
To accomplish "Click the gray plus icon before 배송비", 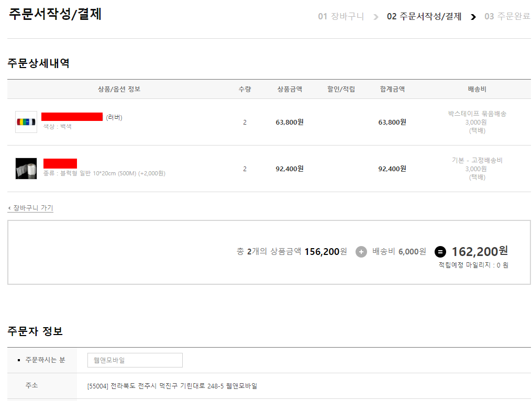I will point(361,252).
